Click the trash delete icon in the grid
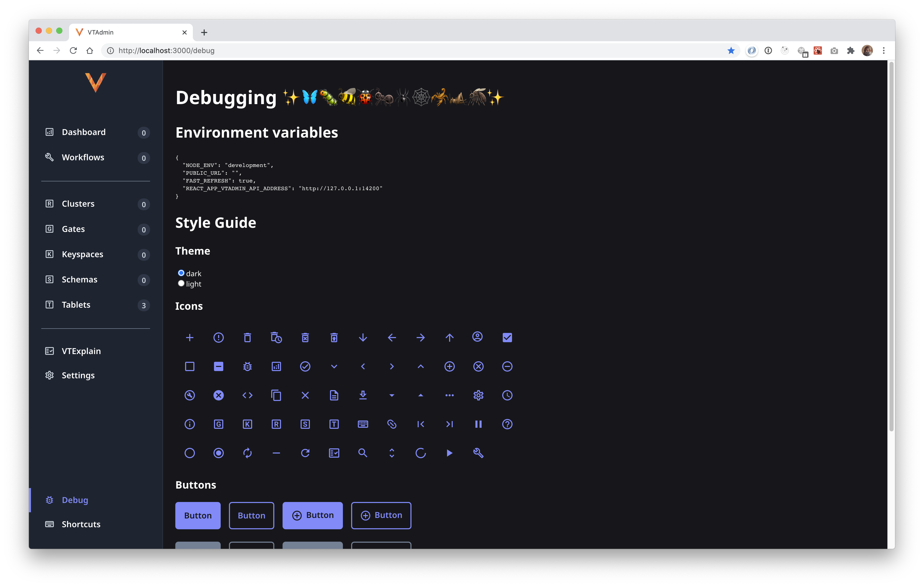 click(247, 337)
